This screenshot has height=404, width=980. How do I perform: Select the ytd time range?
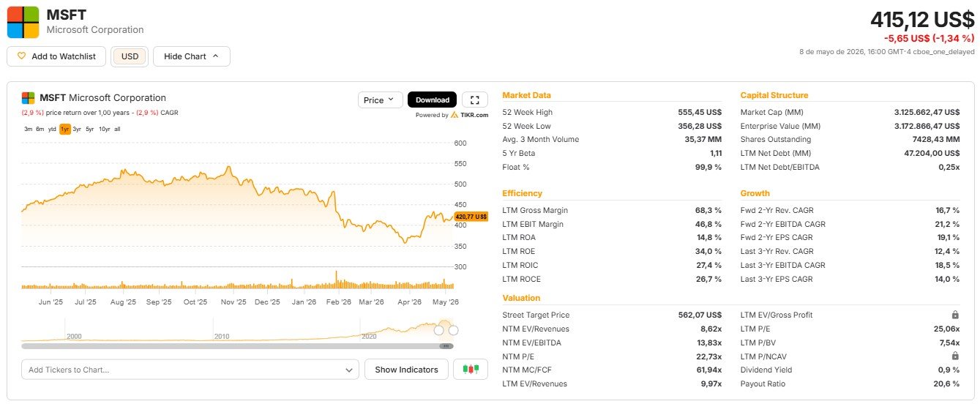(x=52, y=129)
